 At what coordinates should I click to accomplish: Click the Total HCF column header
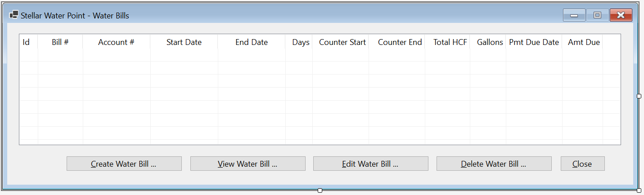(447, 42)
